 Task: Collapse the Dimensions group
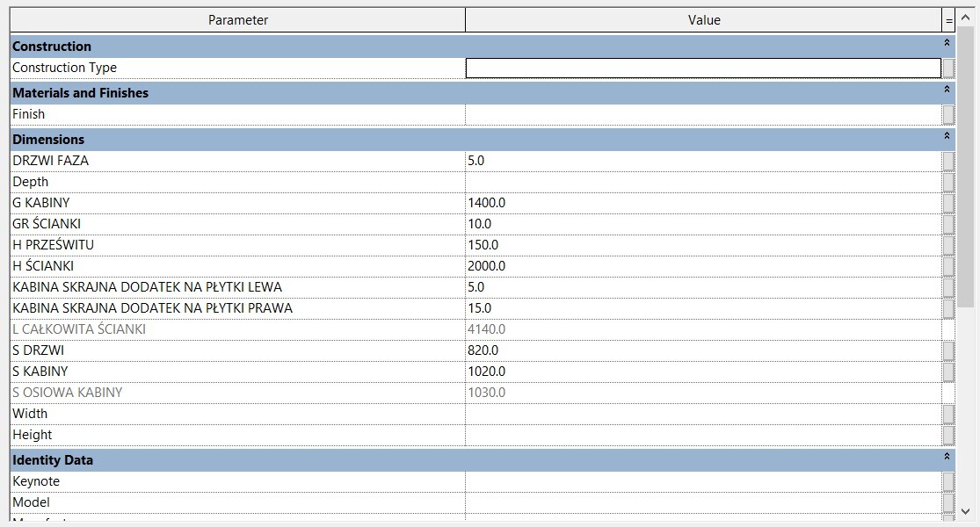click(947, 137)
